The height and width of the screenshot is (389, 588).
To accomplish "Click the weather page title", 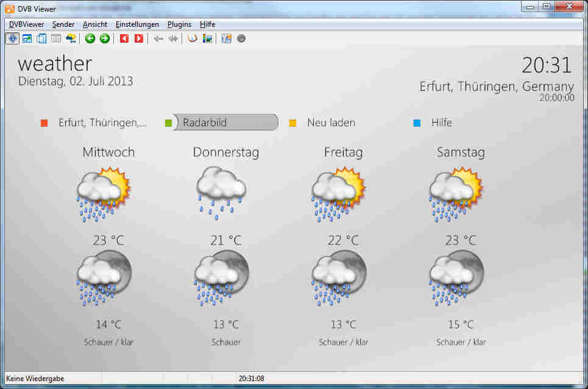I will point(55,64).
